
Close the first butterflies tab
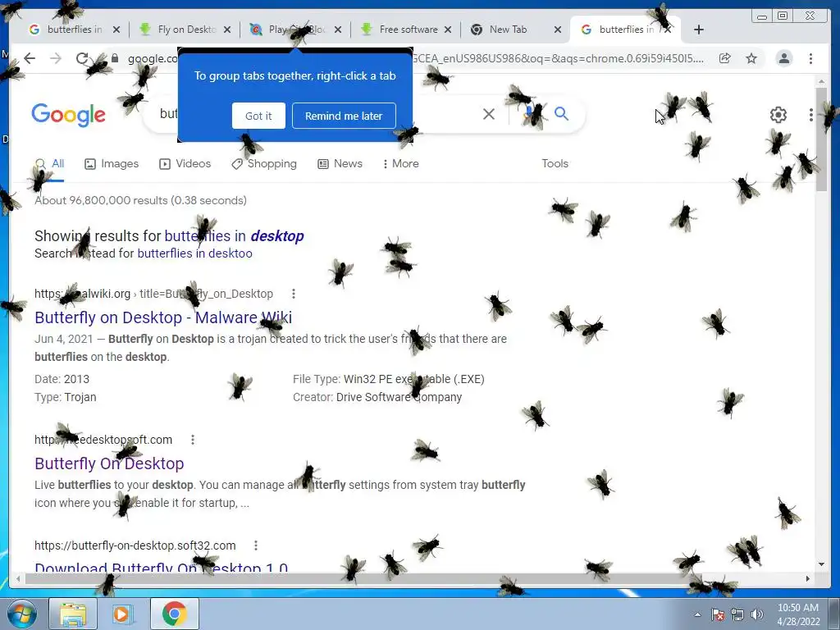pyautogui.click(x=116, y=30)
